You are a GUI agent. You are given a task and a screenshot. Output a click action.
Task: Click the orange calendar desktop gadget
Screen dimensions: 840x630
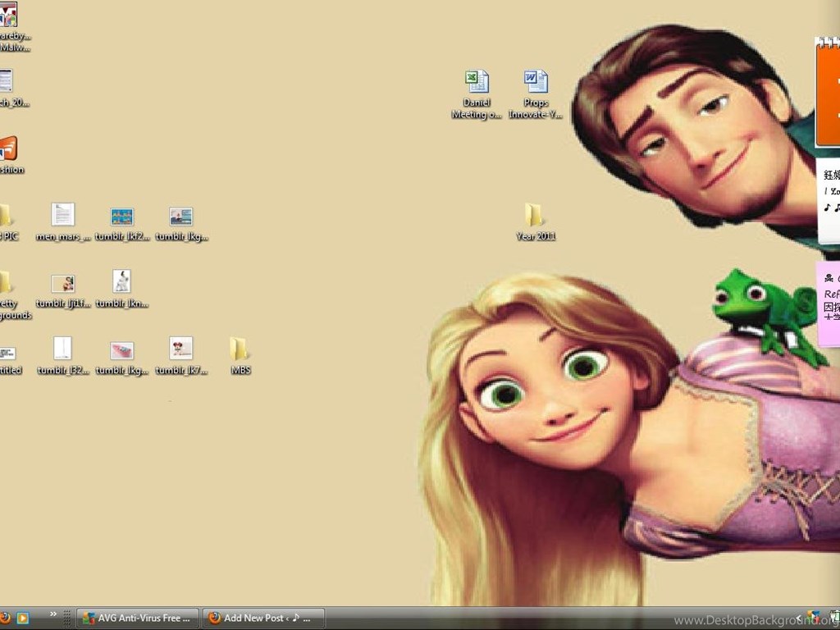(827, 92)
